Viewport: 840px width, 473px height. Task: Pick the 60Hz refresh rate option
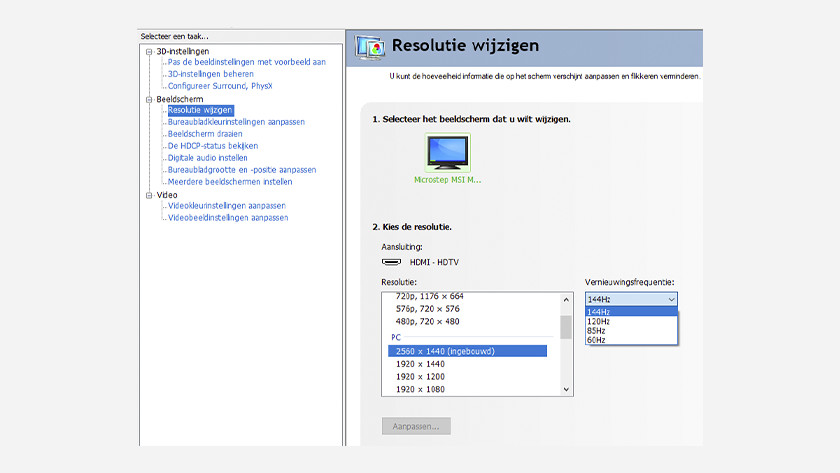(x=598, y=340)
